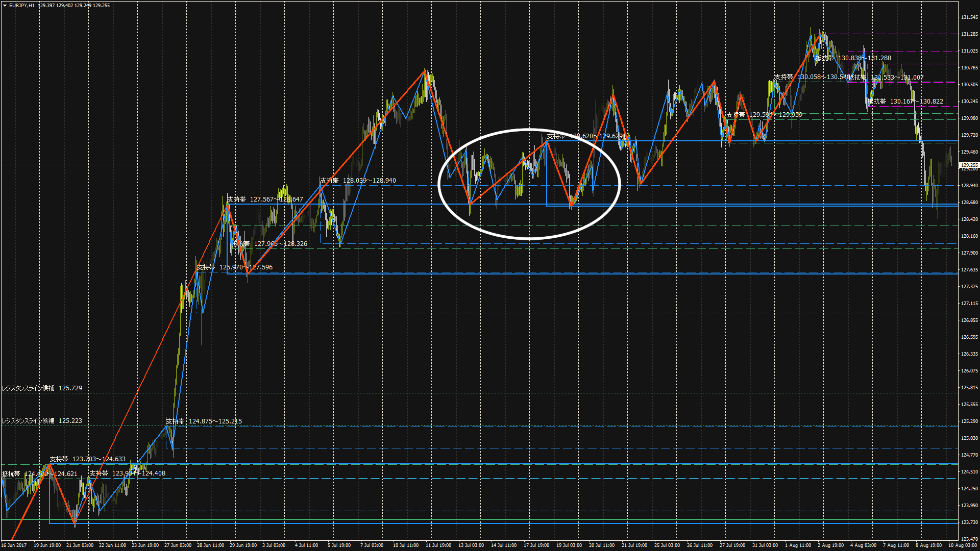The height and width of the screenshot is (551, 980).
Task: Click the レジスタンスライン候補 125.729 label
Action: click(42, 388)
